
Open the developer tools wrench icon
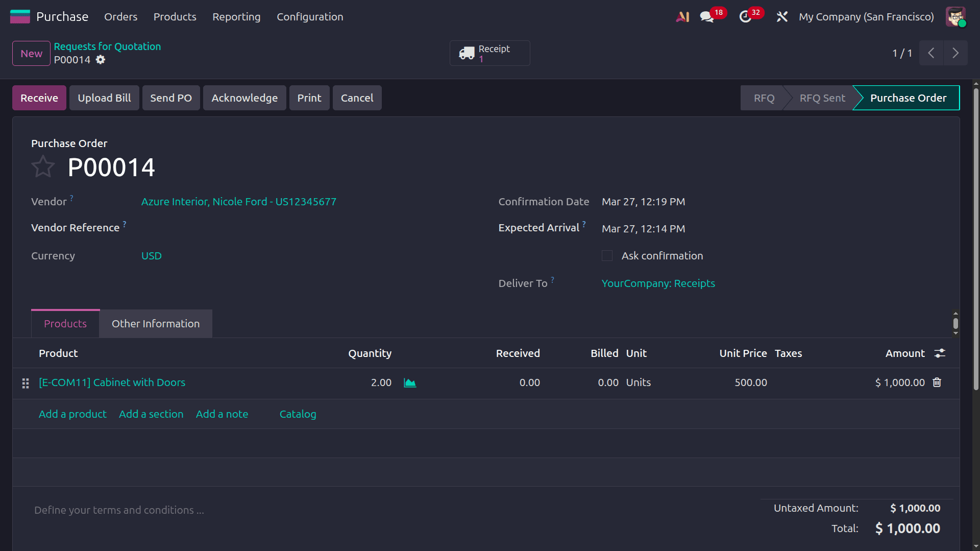pyautogui.click(x=782, y=16)
